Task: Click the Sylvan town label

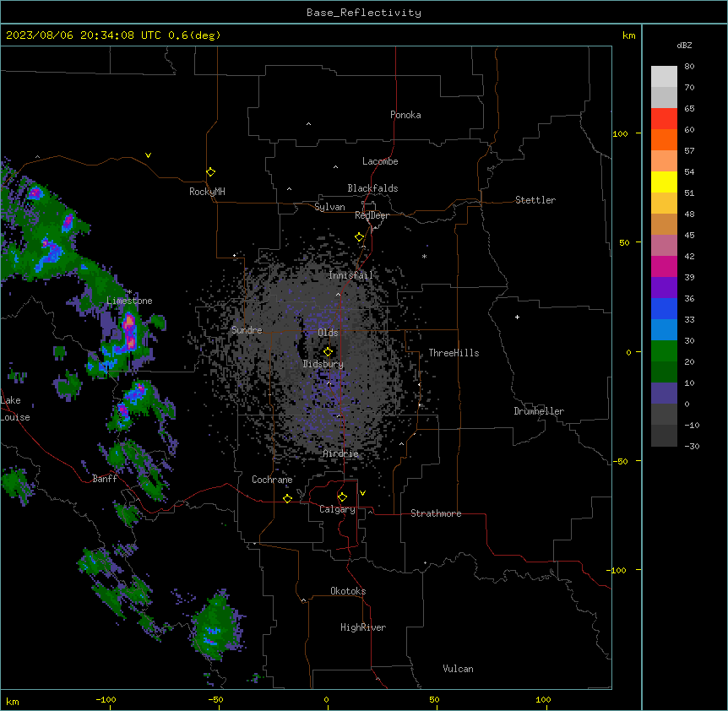Action: [x=329, y=207]
